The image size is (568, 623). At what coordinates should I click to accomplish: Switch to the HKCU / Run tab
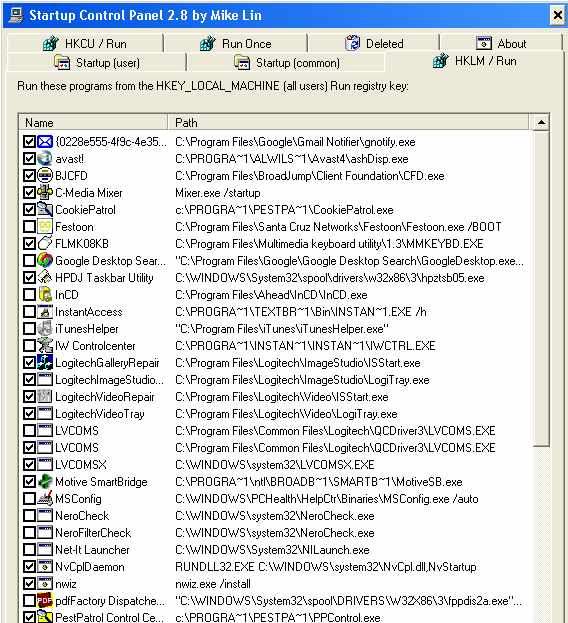click(x=85, y=43)
